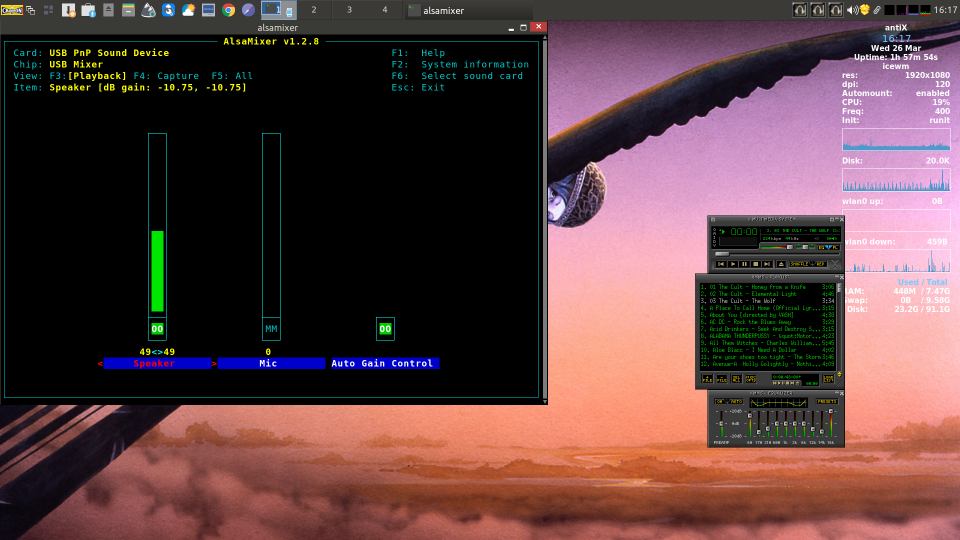Click the playlist Add File button
This screenshot has width=960, height=540.
point(708,379)
